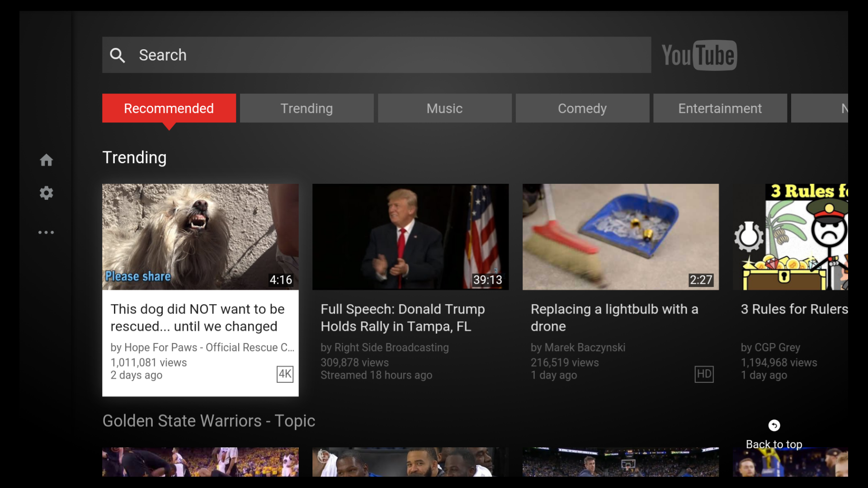Click the Home icon in sidebar
The width and height of the screenshot is (868, 488).
(x=46, y=160)
